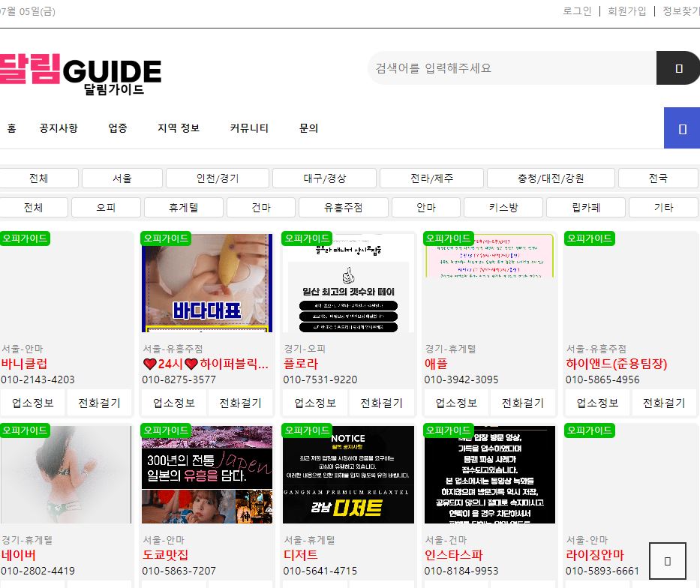Open the 24시 하이퍼블릭 listing title
Image resolution: width=700 pixels, height=588 pixels.
[206, 364]
